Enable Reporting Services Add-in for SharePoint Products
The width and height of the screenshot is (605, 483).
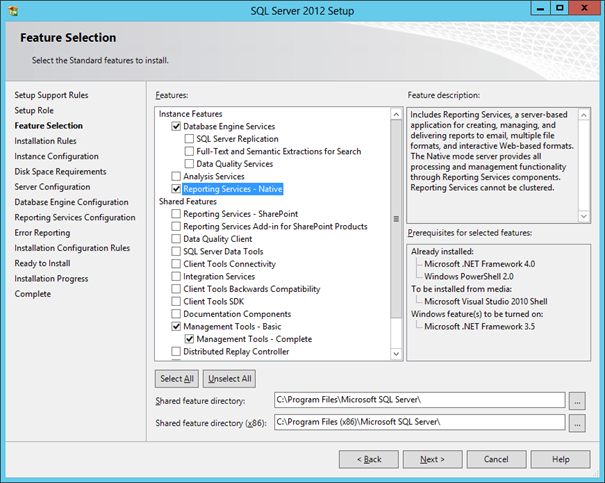176,226
